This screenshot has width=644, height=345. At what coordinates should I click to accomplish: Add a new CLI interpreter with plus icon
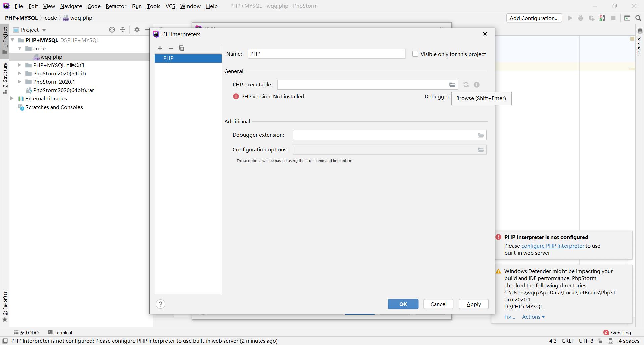[x=160, y=48]
